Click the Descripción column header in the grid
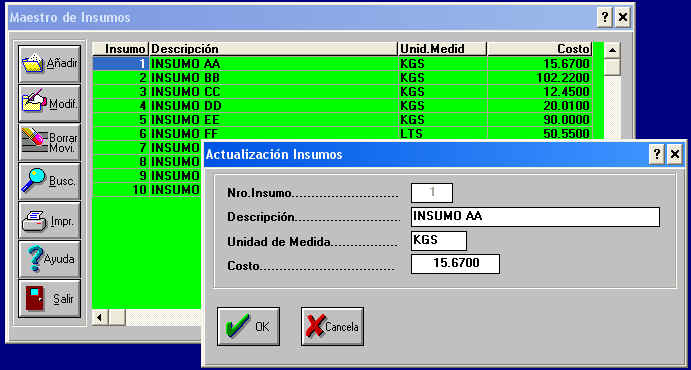 [274, 49]
